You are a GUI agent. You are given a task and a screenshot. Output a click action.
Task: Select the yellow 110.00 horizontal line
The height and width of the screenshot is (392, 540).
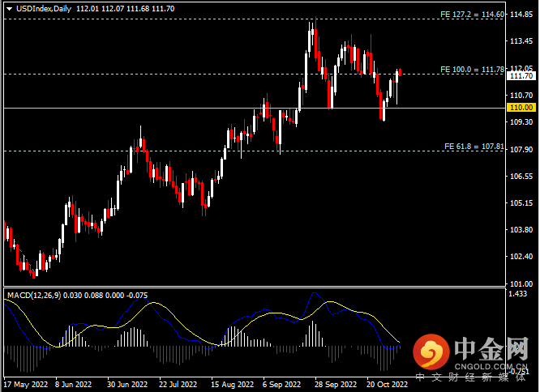coord(255,108)
